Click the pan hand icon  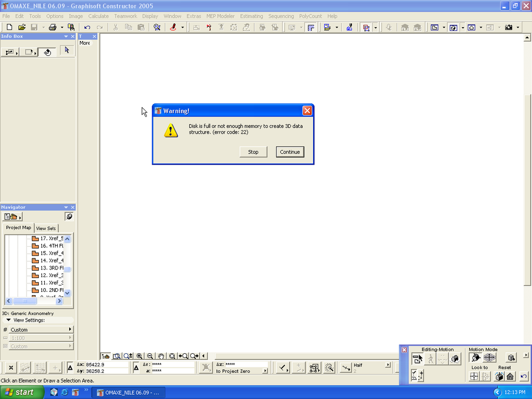pos(161,356)
